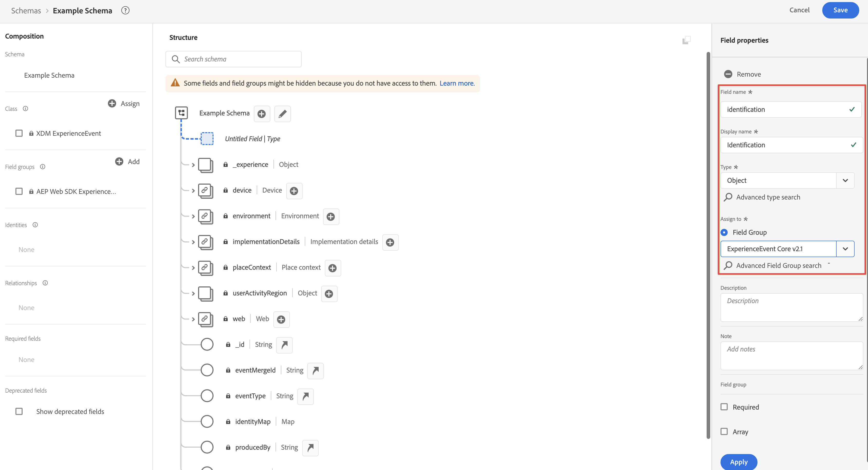
Task: Tick the Array checkbox
Action: tap(724, 432)
